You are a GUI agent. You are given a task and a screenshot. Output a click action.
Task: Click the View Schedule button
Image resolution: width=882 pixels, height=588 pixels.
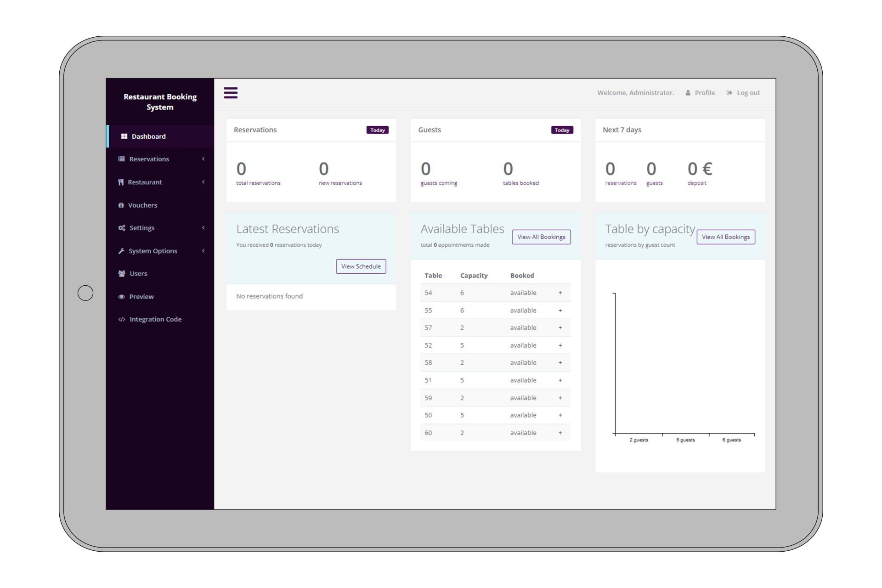(x=361, y=266)
